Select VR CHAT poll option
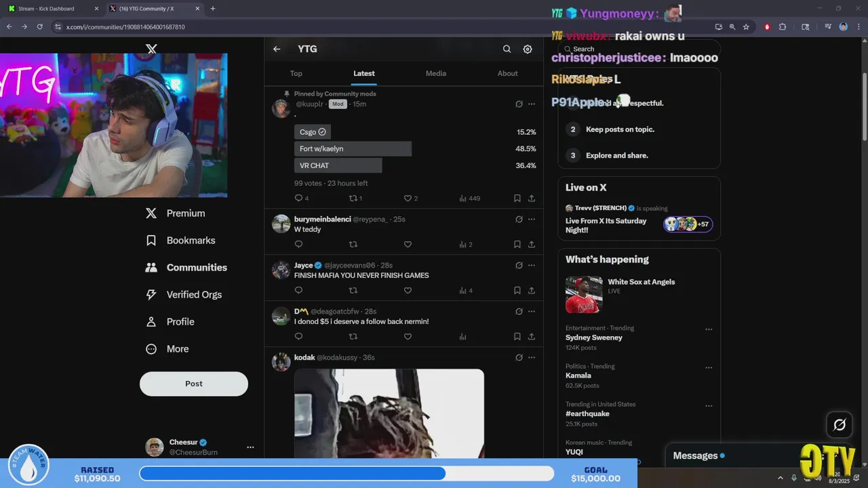The width and height of the screenshot is (868, 488). tap(338, 165)
